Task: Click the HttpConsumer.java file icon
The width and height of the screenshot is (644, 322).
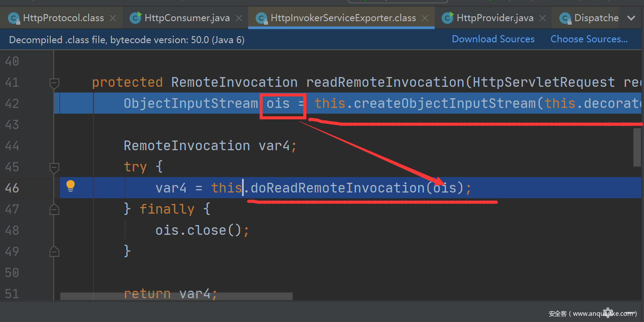Action: pos(135,18)
